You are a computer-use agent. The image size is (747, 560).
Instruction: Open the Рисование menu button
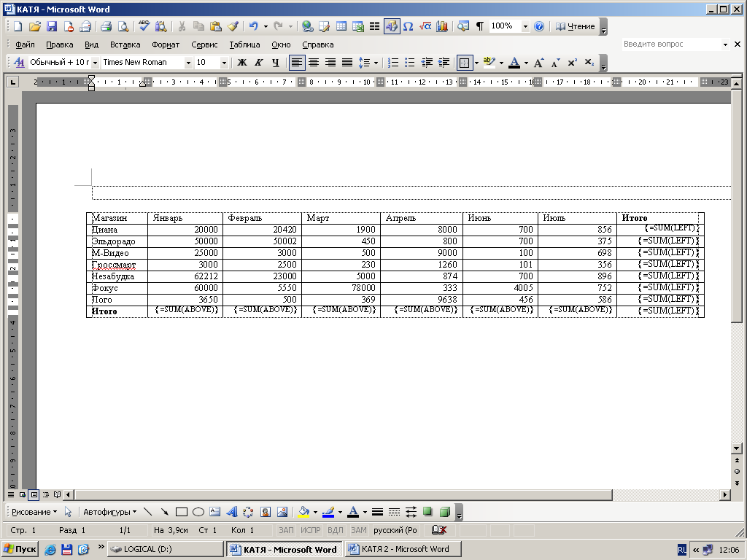pos(34,512)
